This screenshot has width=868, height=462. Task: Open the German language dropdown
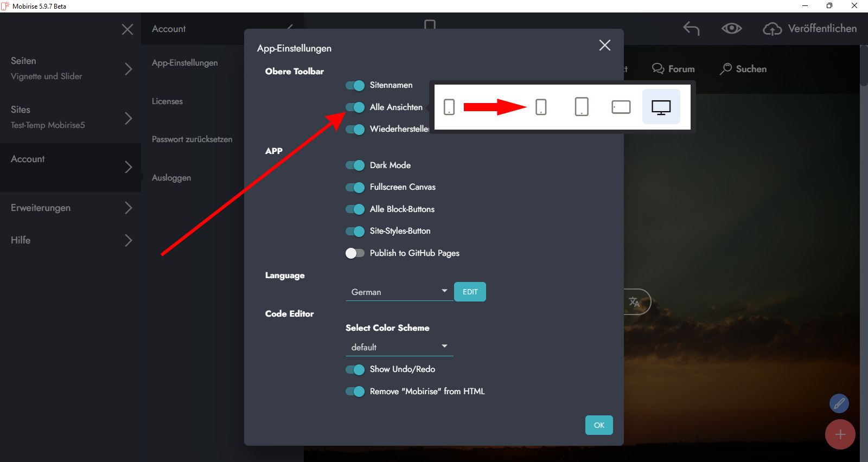(399, 292)
